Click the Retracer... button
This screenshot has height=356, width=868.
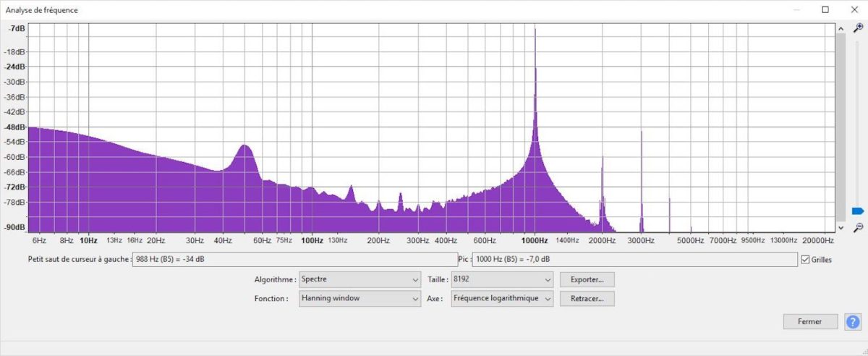587,298
